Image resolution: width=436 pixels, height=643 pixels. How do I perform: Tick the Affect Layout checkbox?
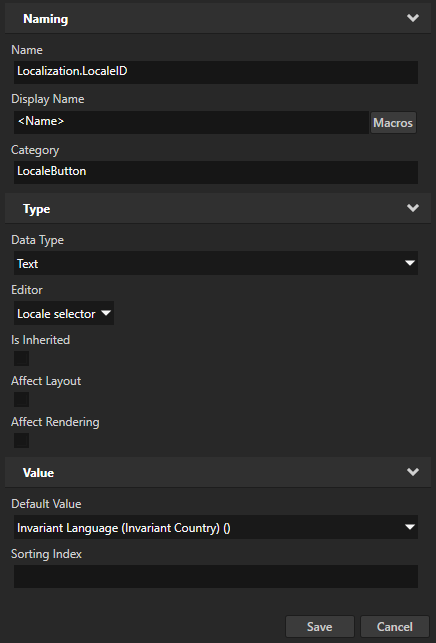[x=21, y=399]
